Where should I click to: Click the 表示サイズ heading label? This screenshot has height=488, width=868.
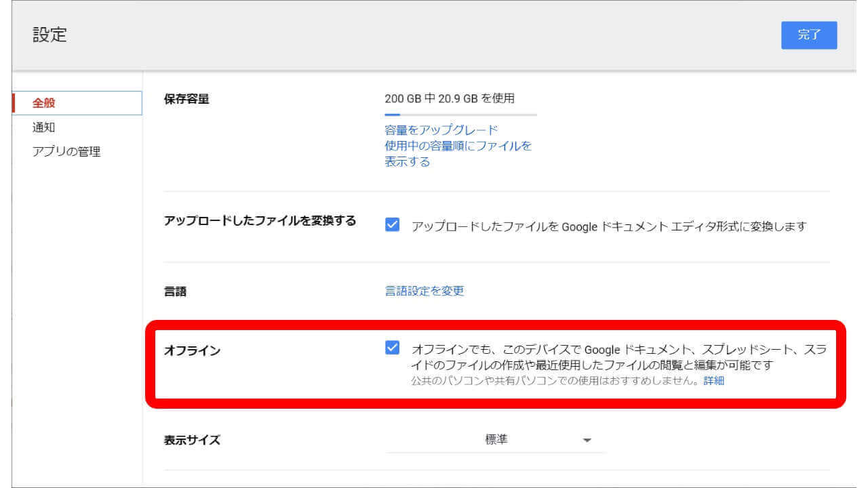tap(192, 440)
